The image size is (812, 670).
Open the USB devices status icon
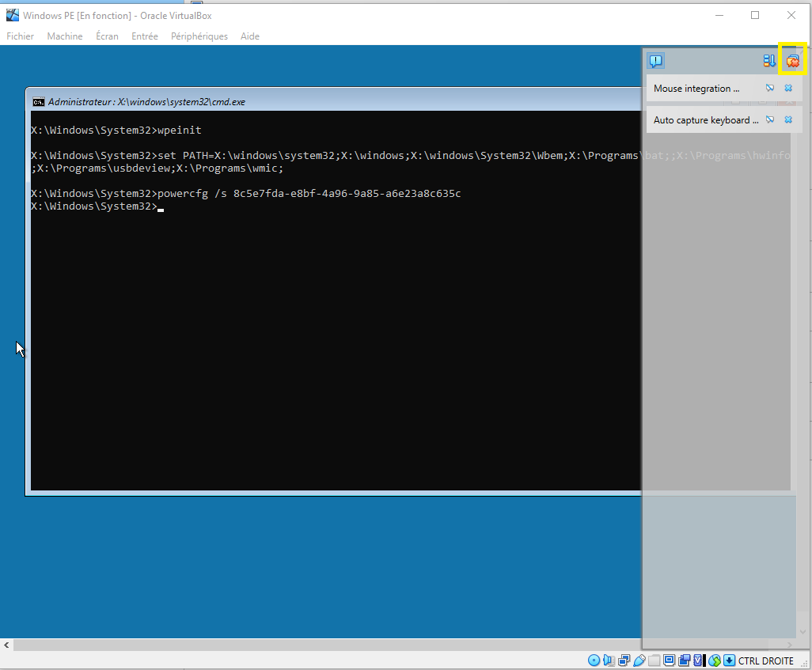tap(638, 661)
